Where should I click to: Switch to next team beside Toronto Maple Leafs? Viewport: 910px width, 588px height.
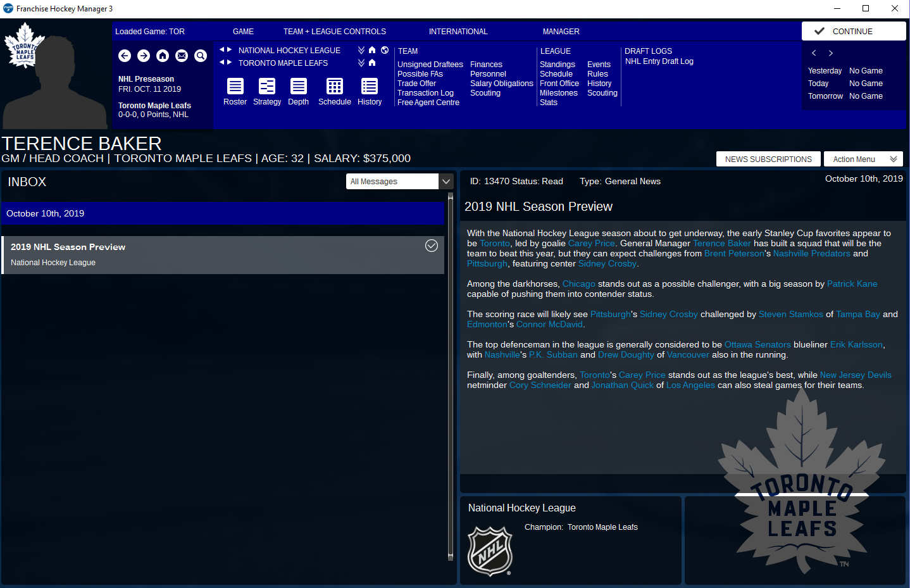229,62
